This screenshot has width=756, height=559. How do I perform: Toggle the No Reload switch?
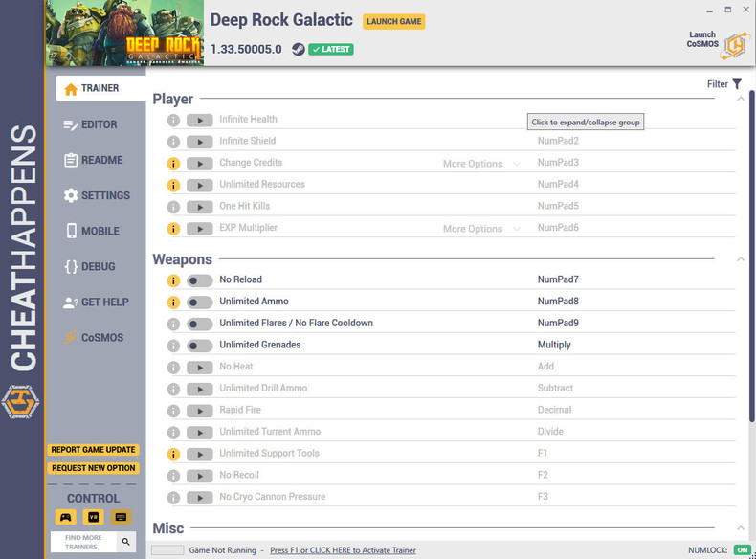(x=200, y=280)
